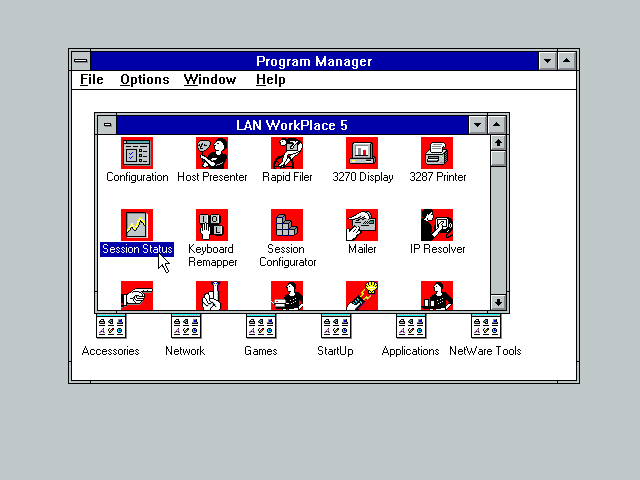640x480 pixels.
Task: Maximize the Program Manager window
Action: click(x=567, y=61)
